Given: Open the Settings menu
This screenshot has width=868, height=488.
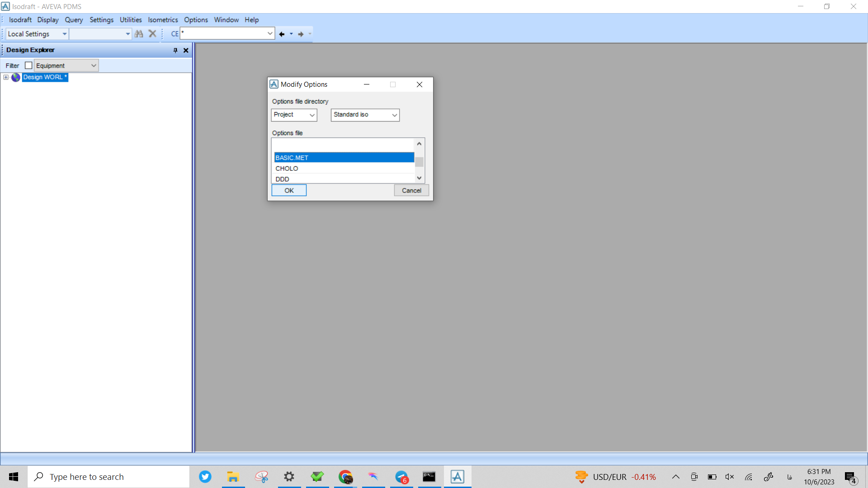Looking at the screenshot, I should 101,20.
